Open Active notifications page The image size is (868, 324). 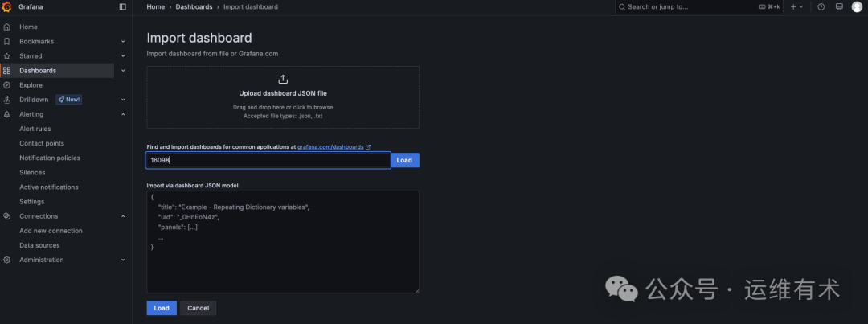point(49,187)
